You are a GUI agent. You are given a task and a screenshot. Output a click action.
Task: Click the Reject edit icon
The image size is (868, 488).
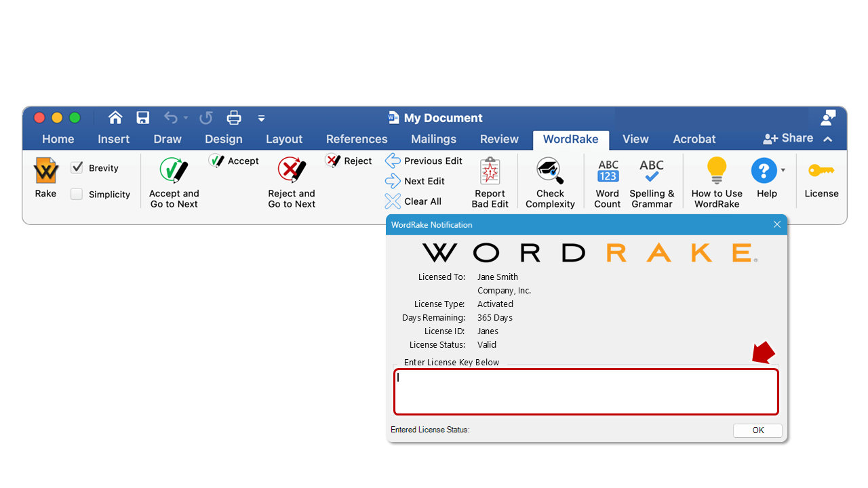pyautogui.click(x=333, y=161)
